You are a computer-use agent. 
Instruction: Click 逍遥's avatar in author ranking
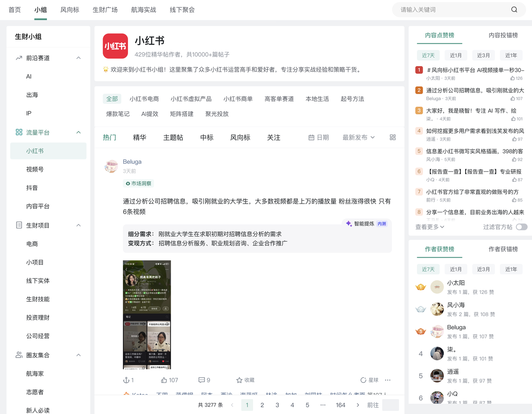point(437,376)
